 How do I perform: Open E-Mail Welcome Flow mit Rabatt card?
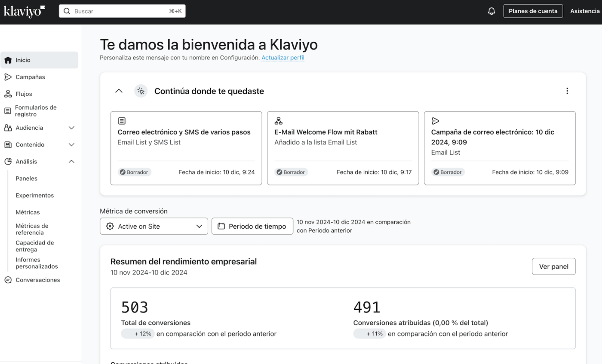coord(343,148)
